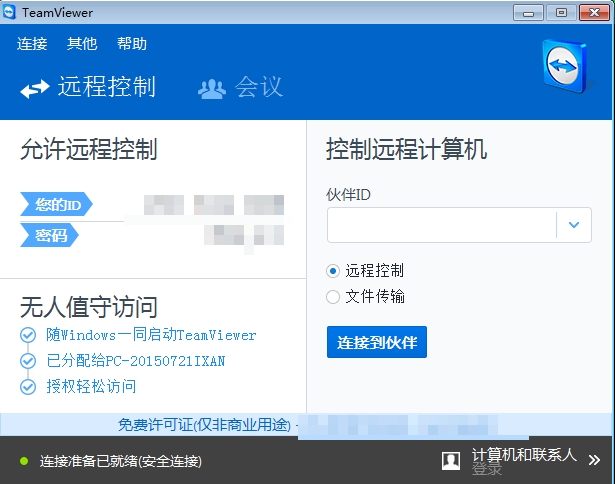Screen dimensions: 615x484
Task: Click the remote control arrows icon
Action: tap(35, 89)
